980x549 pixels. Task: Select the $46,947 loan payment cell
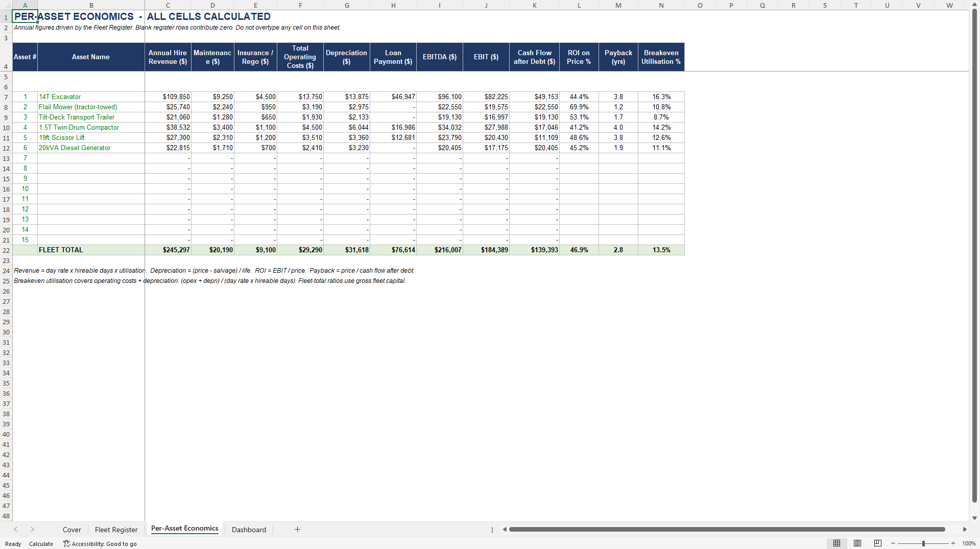point(393,97)
